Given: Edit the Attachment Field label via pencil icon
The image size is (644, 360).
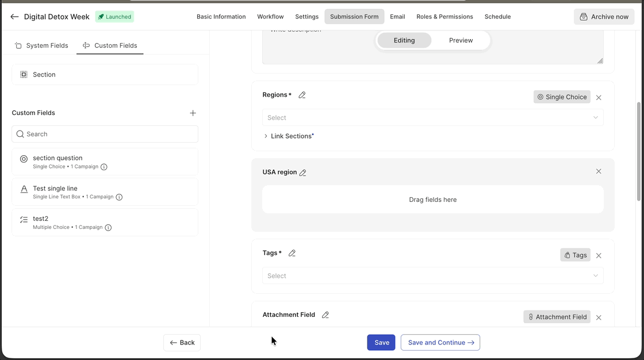Looking at the screenshot, I should pos(325,315).
